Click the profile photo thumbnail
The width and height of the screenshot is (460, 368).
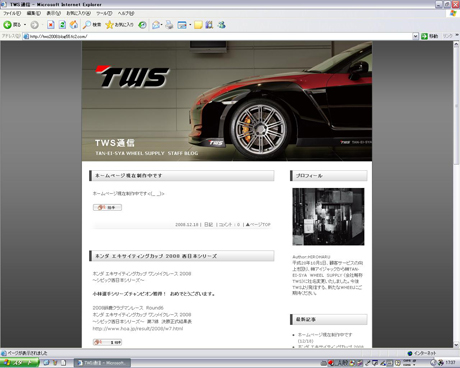pos(328,217)
